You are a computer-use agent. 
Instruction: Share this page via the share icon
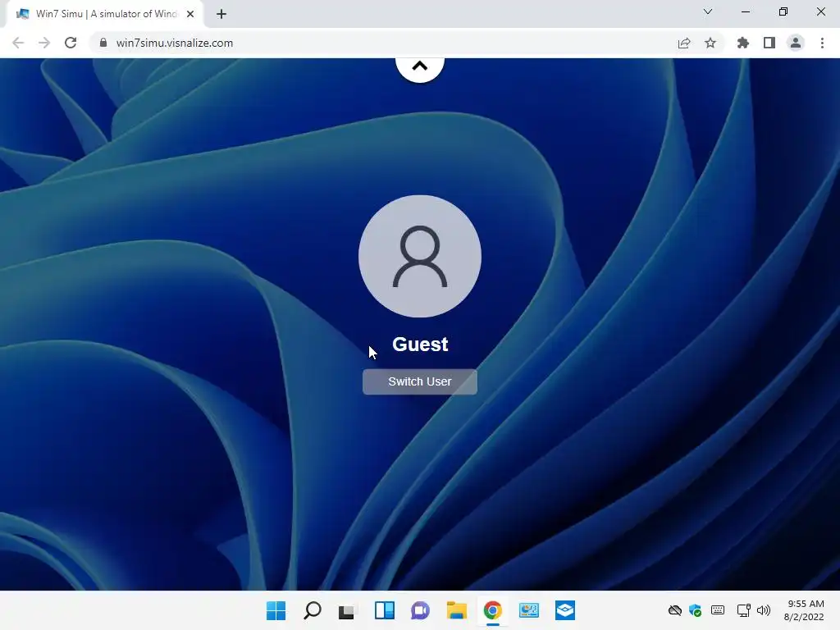(x=684, y=43)
